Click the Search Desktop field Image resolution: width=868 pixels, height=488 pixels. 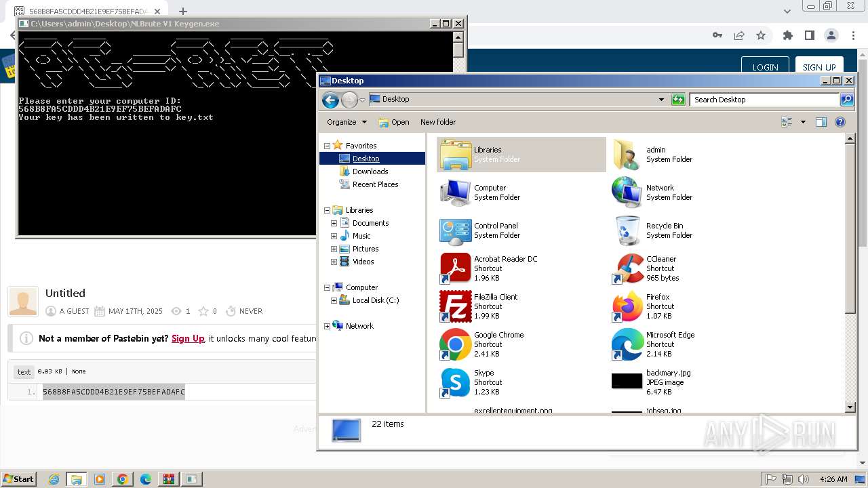click(x=765, y=100)
